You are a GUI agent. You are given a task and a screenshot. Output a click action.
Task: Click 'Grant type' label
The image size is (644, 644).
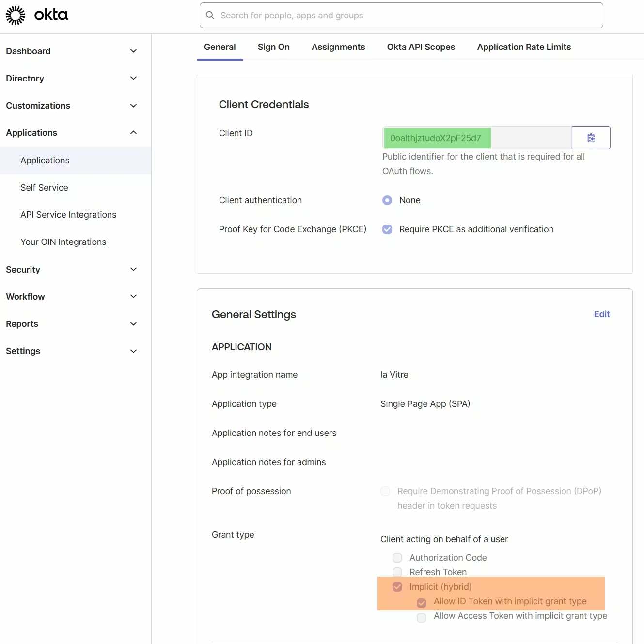pos(233,535)
